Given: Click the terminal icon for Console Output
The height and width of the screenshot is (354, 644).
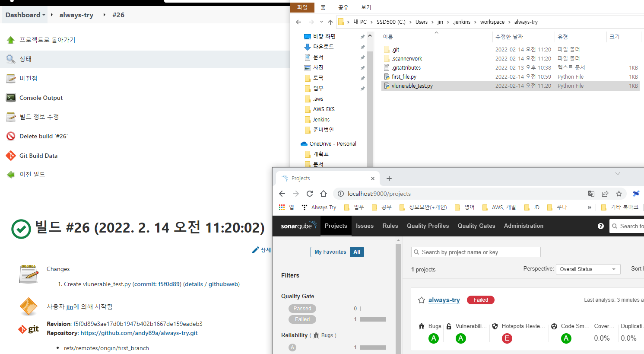Looking at the screenshot, I should tap(11, 98).
